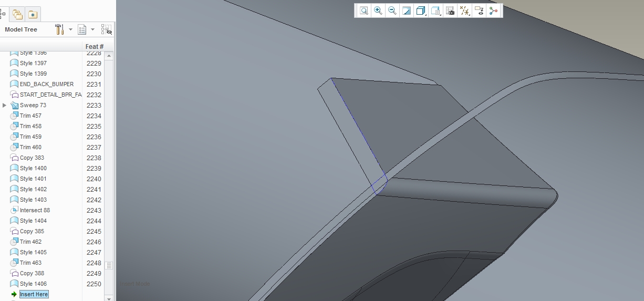Select Trim 458 in model tree
644x301 pixels.
click(x=30, y=126)
